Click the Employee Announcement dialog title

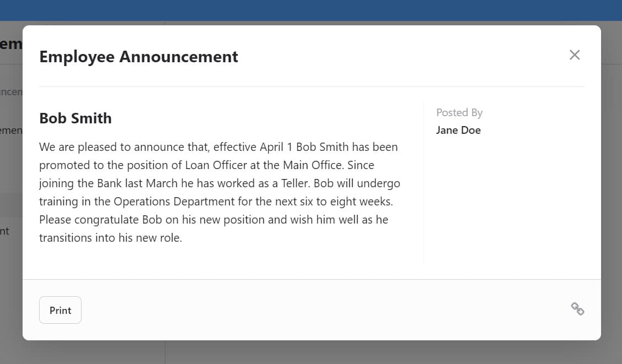[x=139, y=57]
